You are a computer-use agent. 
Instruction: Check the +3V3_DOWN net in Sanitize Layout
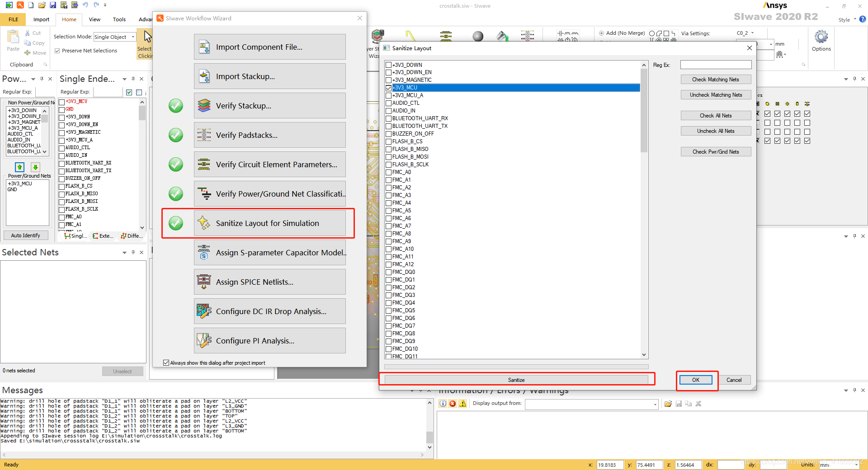coord(388,65)
